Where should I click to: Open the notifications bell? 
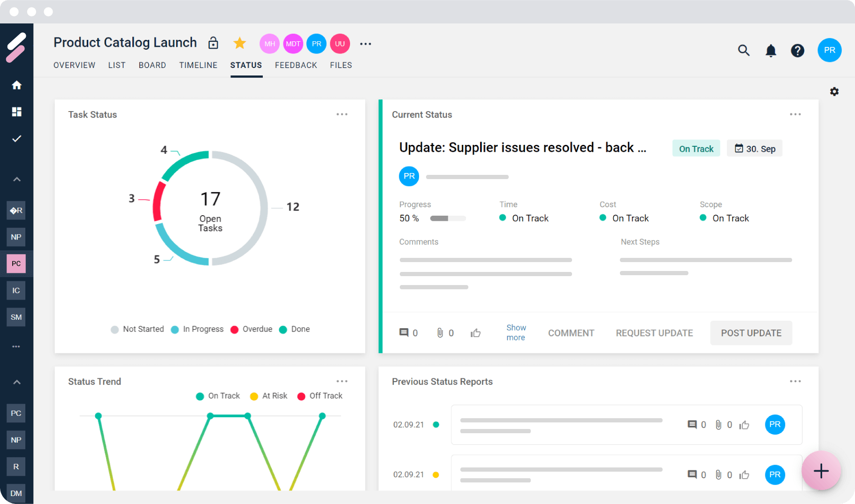click(x=771, y=50)
